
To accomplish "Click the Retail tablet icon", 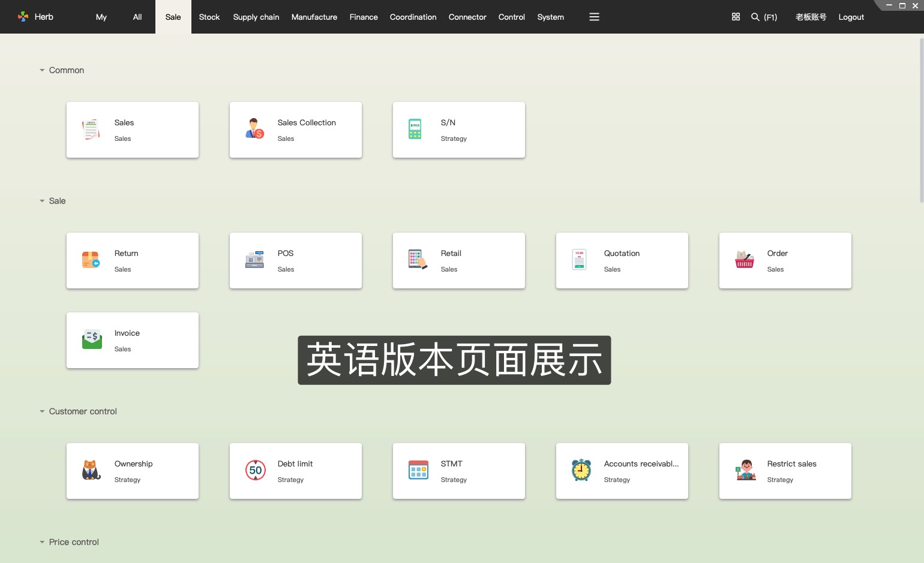I will click(x=418, y=260).
